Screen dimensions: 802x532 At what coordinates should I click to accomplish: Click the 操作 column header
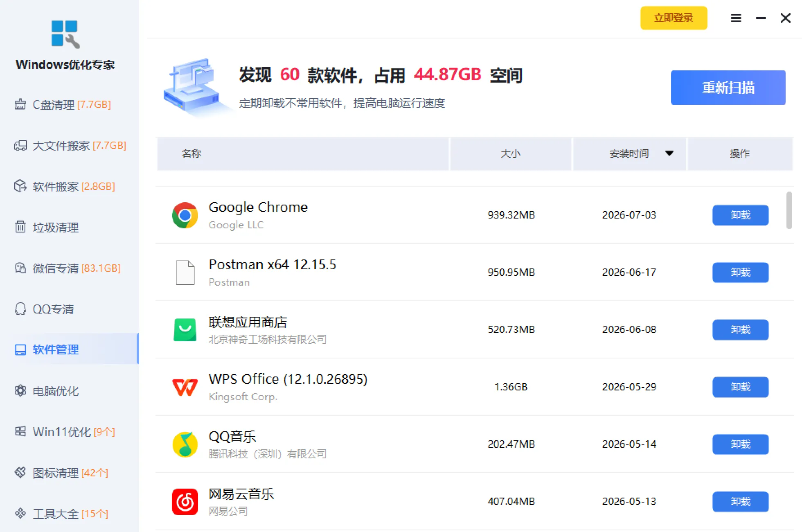click(740, 154)
